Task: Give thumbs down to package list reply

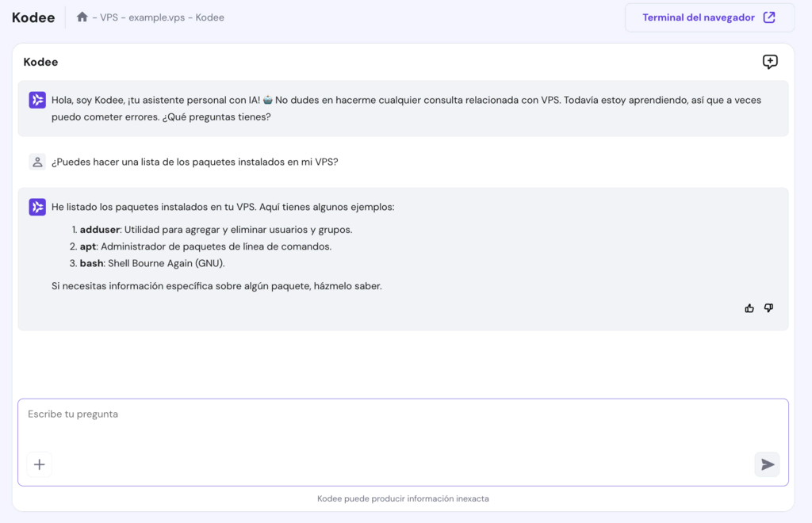Action: coord(768,308)
